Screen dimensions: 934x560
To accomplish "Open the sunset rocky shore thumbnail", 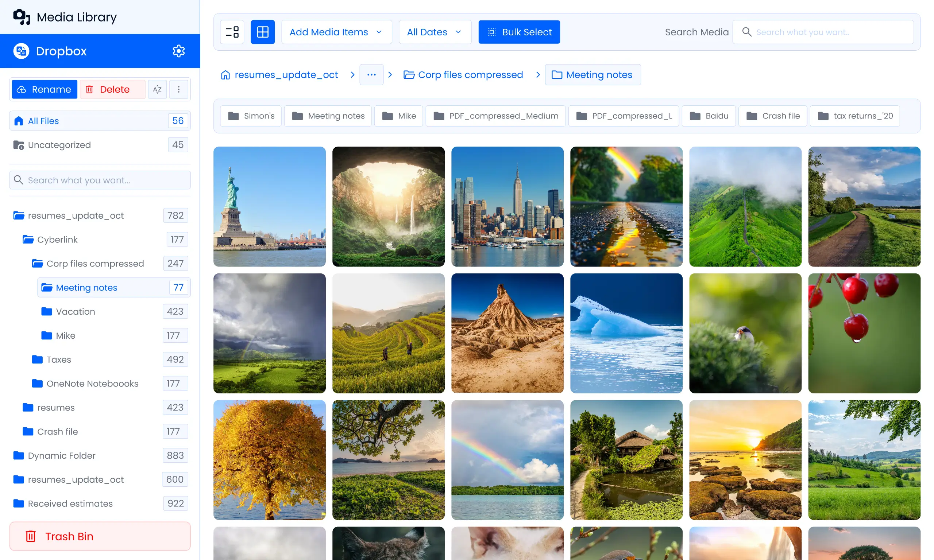I will tap(745, 460).
